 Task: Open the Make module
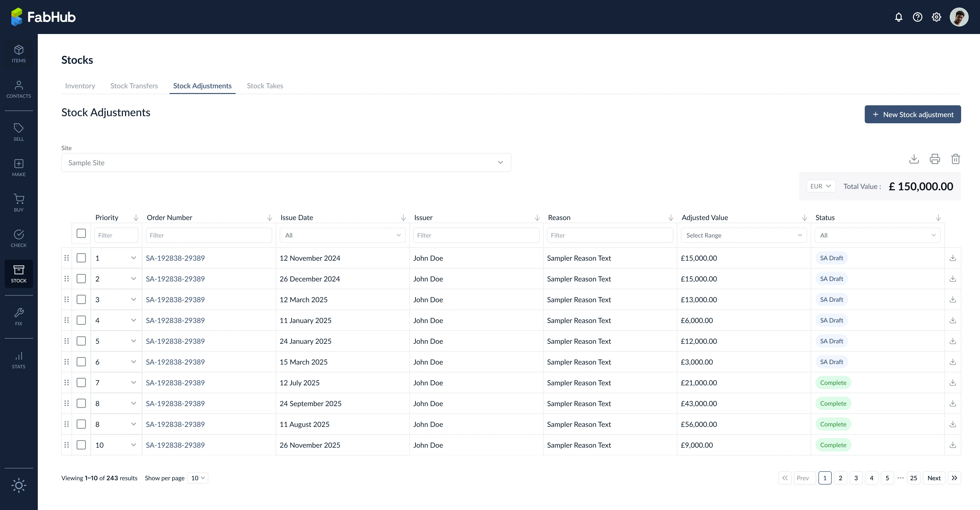click(19, 168)
